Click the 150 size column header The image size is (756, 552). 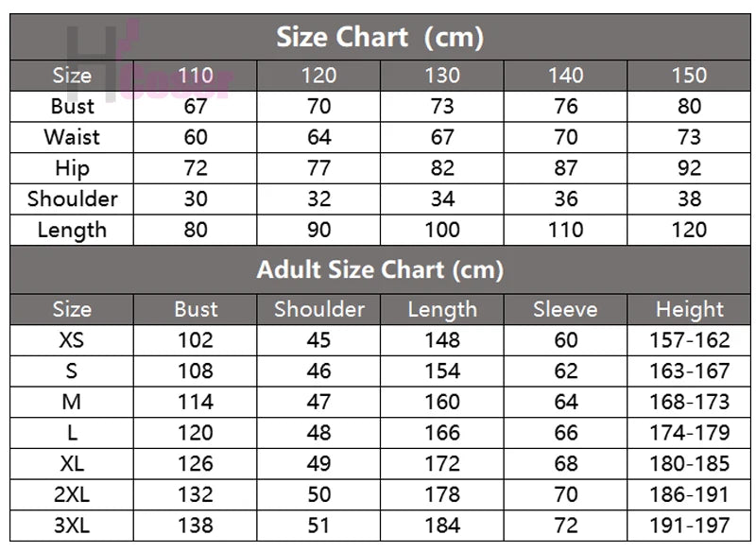689,76
